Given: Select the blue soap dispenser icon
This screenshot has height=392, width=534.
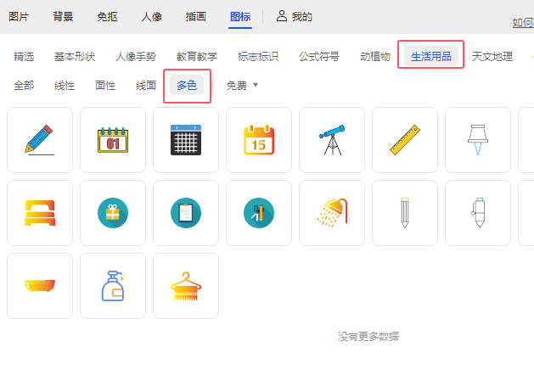Looking at the screenshot, I should [113, 286].
